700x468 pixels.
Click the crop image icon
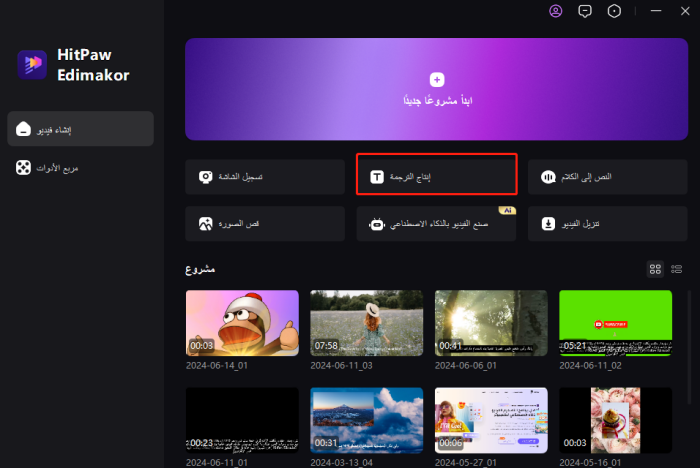click(x=205, y=224)
